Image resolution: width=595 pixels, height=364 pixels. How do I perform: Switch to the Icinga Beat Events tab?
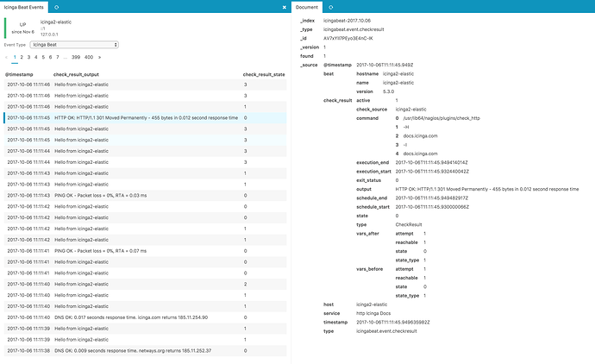pos(24,7)
